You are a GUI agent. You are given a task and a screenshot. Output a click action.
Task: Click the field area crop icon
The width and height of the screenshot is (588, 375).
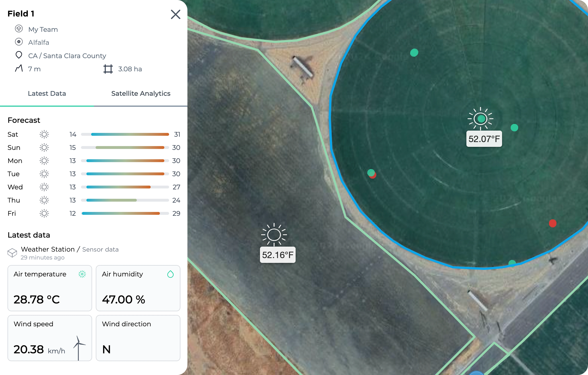click(x=108, y=69)
